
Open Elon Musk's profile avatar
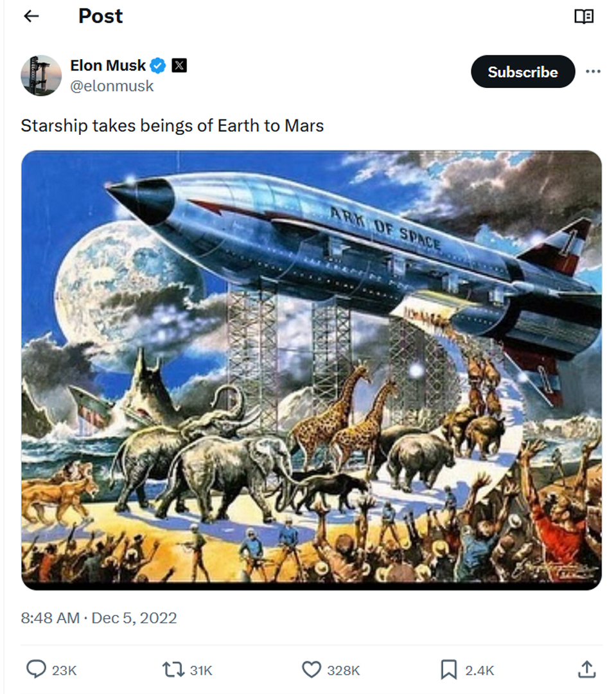point(41,75)
